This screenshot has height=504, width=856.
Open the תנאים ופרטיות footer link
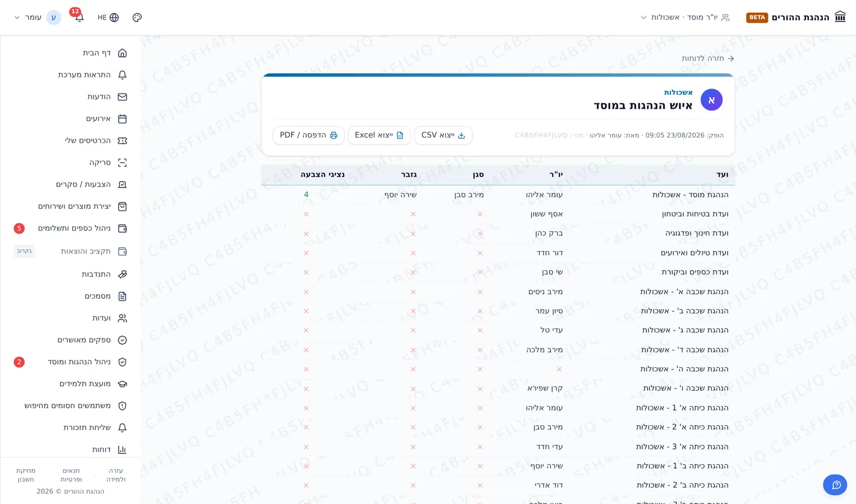tap(71, 475)
